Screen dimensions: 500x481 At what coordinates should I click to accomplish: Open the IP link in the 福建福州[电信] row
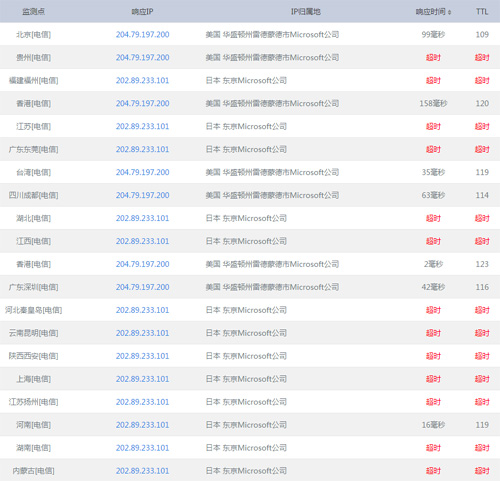pyautogui.click(x=143, y=80)
